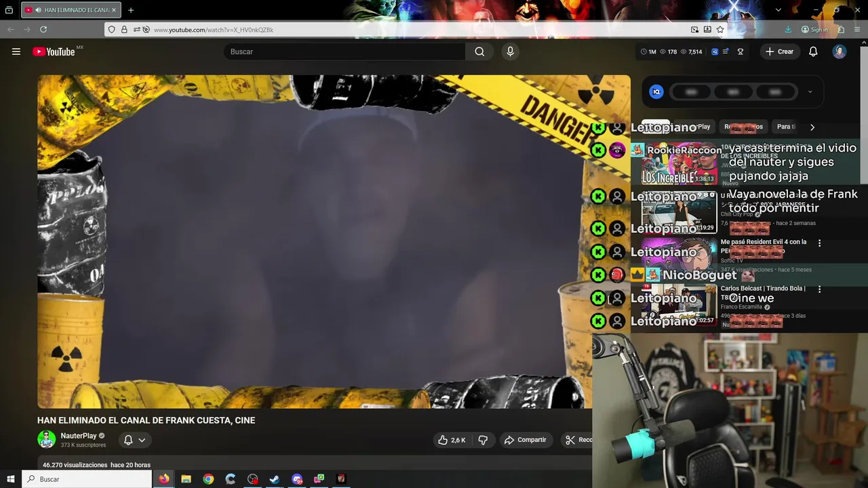Show next suggestion chips with arrow
Viewport: 868px width, 488px height.
[x=812, y=127]
